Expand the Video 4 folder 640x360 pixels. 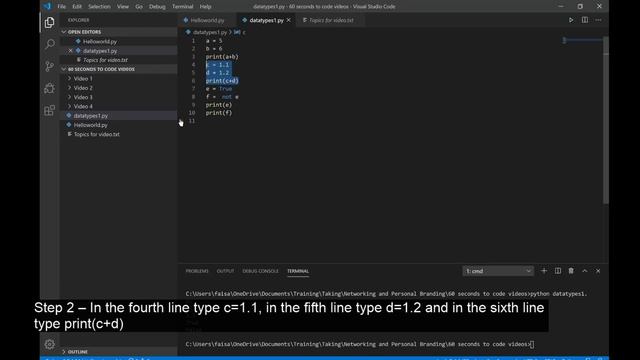pos(83,107)
